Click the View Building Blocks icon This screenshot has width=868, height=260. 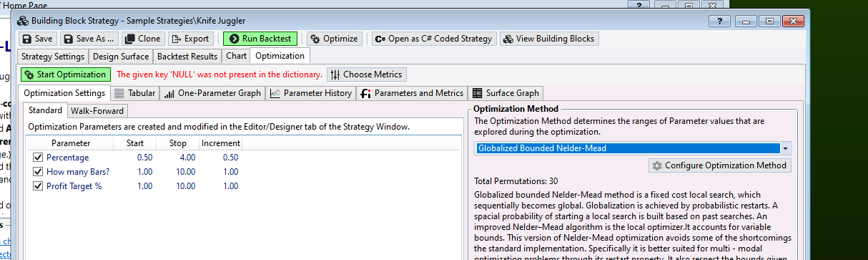point(508,39)
